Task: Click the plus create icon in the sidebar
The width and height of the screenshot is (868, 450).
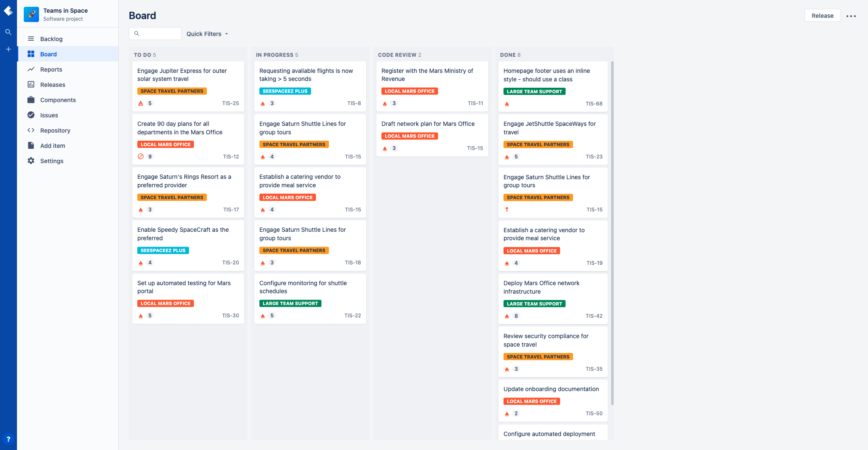Action: pos(8,50)
